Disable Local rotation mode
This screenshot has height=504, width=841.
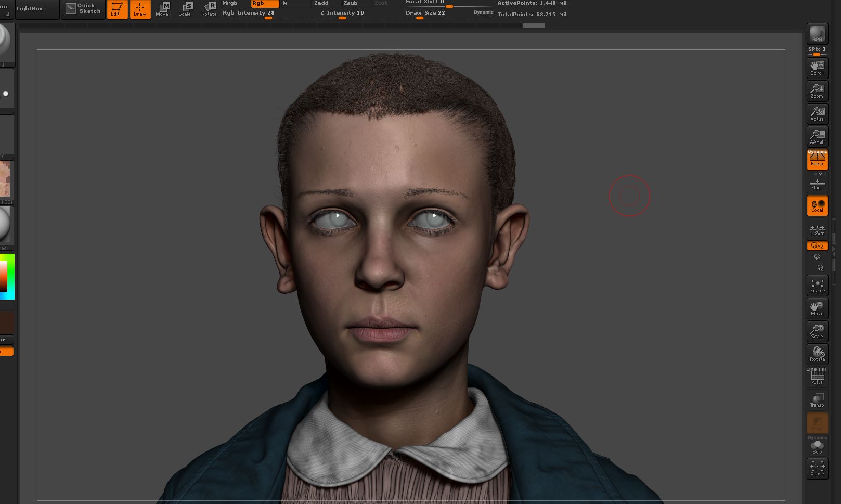pyautogui.click(x=817, y=205)
